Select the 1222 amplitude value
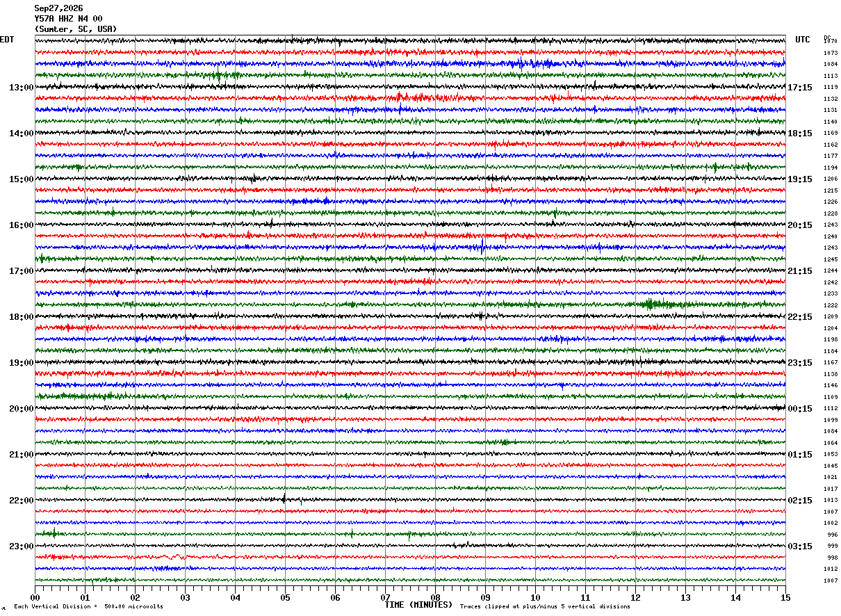Screen dimensions: 841x616 [x=831, y=306]
